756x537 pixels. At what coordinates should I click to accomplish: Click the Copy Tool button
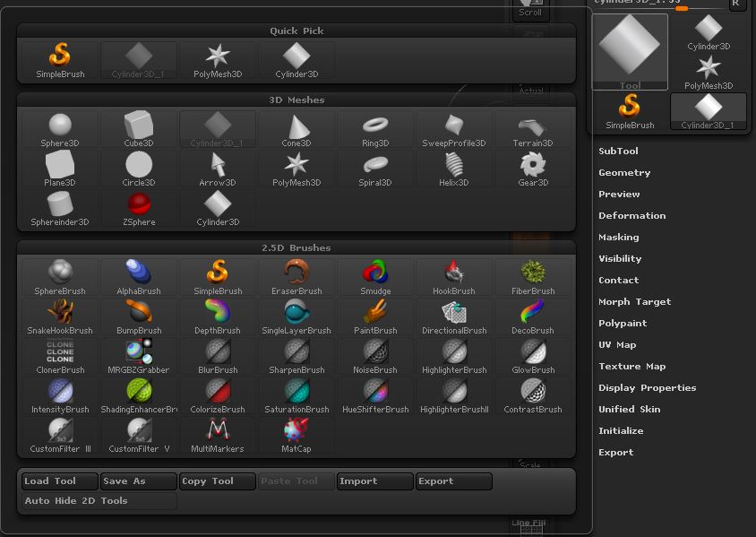[x=218, y=481]
